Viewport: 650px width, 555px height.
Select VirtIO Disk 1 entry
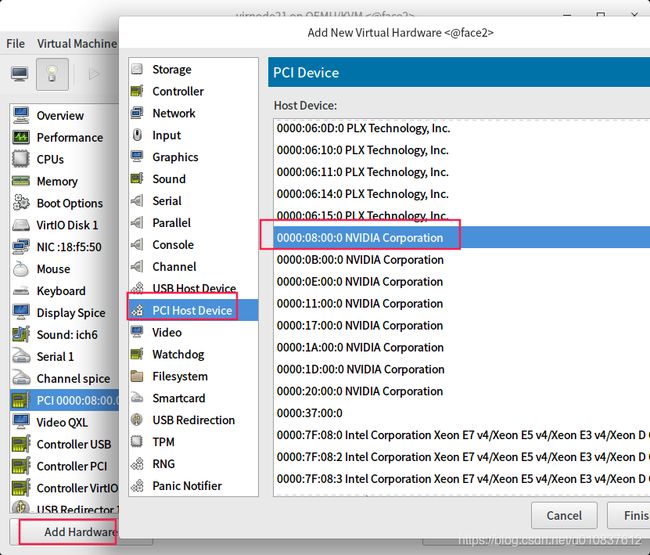64,225
